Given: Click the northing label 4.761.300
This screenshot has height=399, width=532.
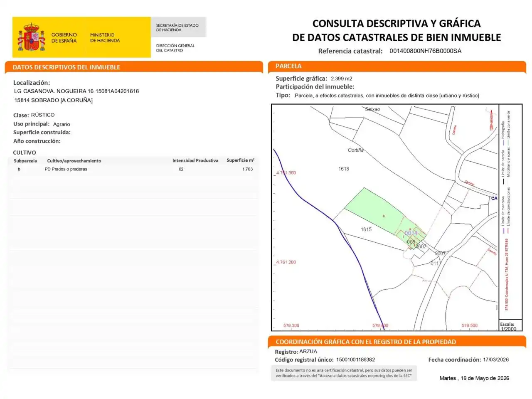Looking at the screenshot, I should (x=286, y=173).
